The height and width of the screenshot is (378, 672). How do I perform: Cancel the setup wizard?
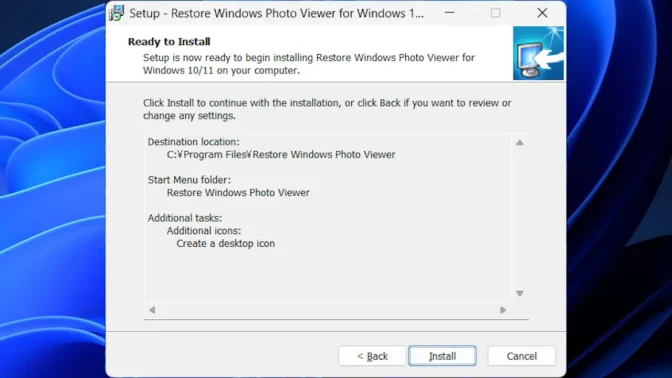coord(521,356)
